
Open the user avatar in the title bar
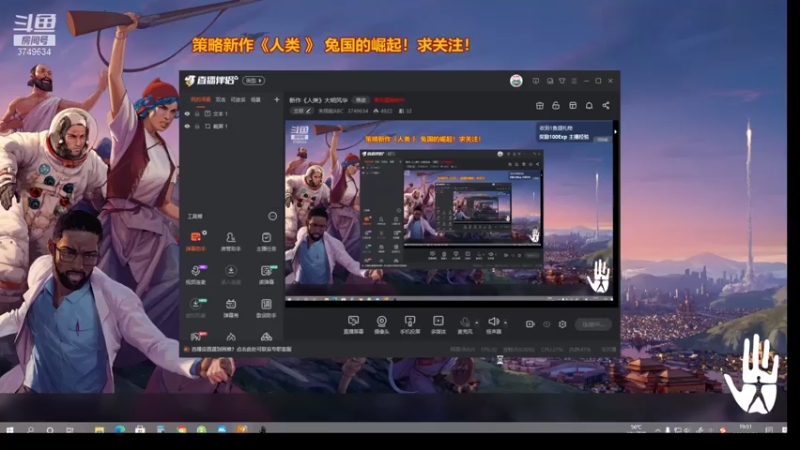[516, 81]
